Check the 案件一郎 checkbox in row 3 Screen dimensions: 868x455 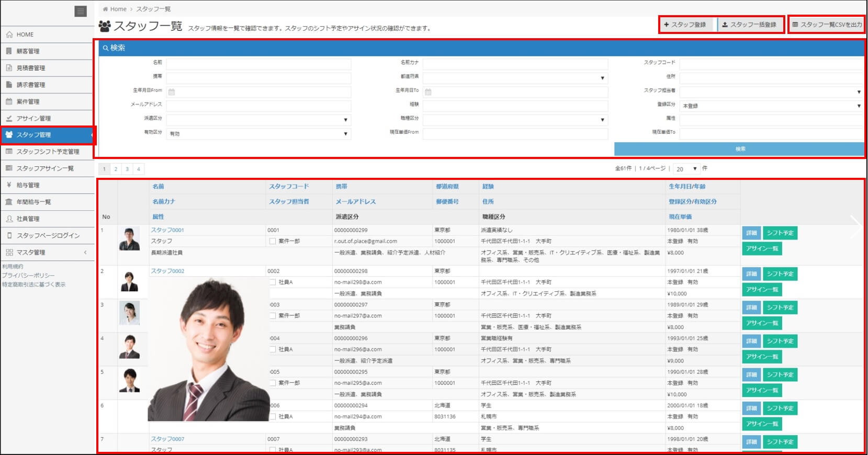273,316
